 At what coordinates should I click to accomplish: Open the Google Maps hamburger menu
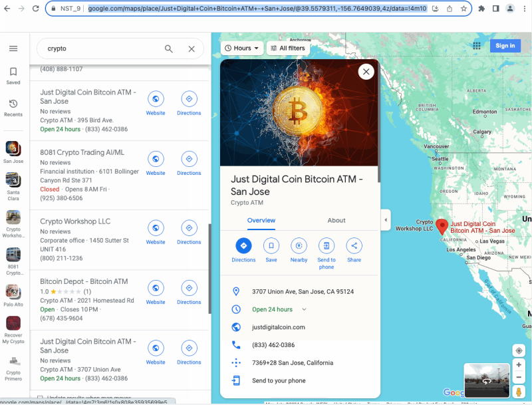tap(13, 49)
